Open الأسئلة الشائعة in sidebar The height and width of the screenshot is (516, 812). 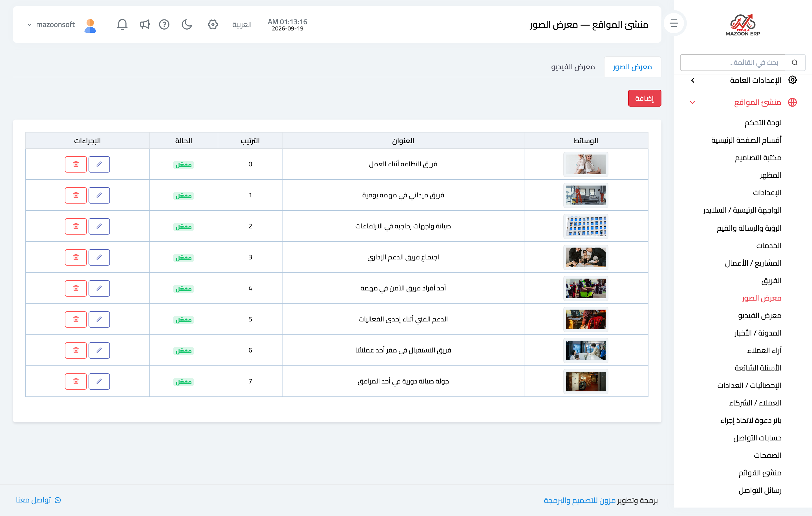click(x=758, y=368)
